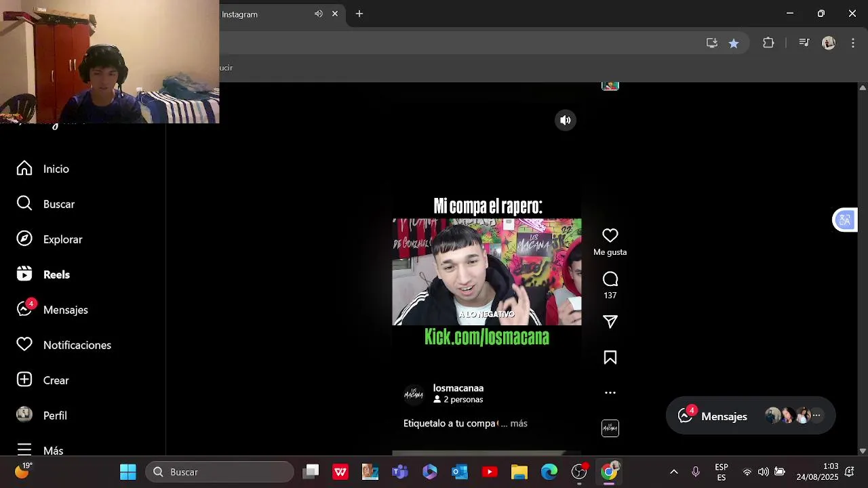Select Reels in the sidebar
The height and width of the screenshot is (488, 868).
point(43,274)
